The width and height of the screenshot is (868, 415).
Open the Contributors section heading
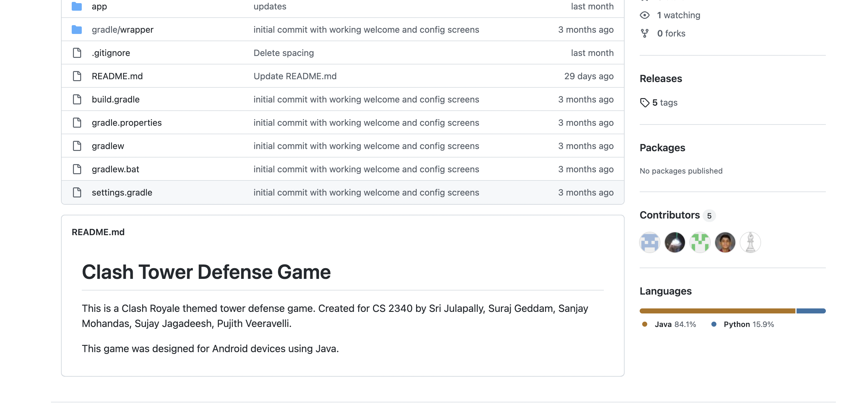[670, 215]
